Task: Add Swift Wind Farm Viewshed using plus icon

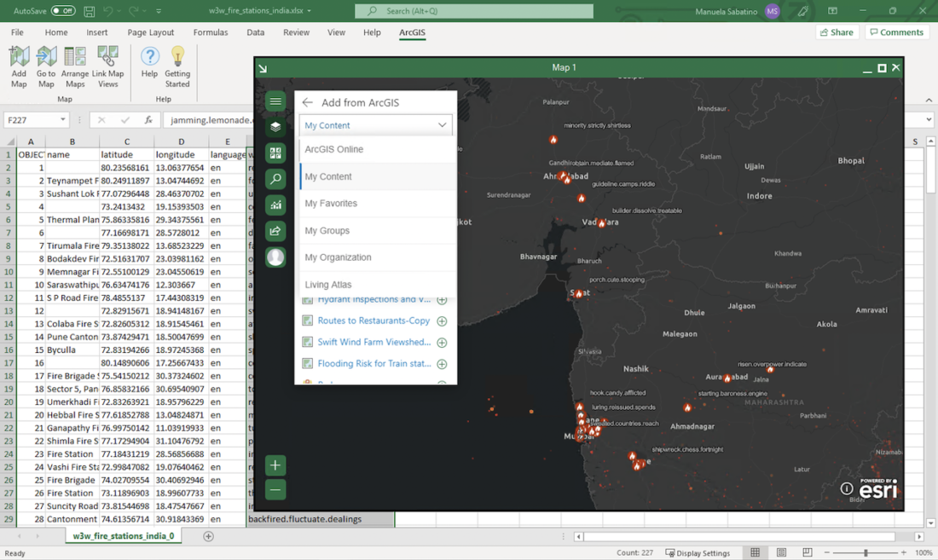Action: tap(442, 343)
